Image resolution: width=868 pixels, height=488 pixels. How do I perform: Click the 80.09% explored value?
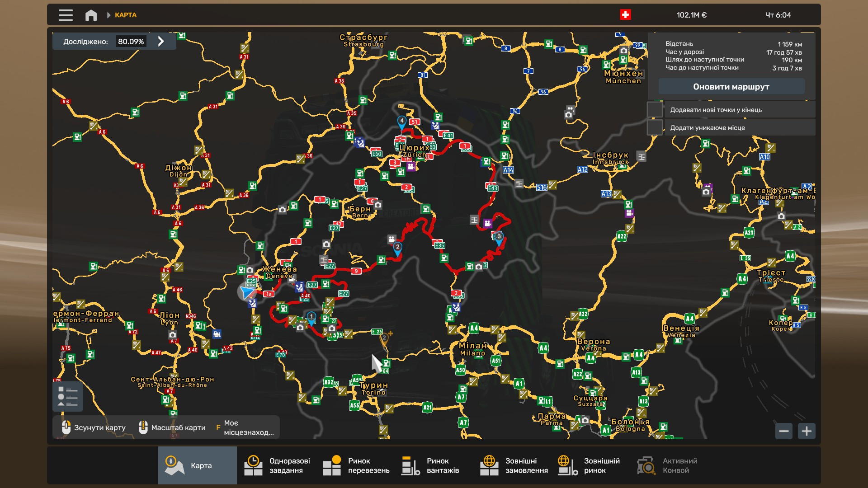coord(131,42)
